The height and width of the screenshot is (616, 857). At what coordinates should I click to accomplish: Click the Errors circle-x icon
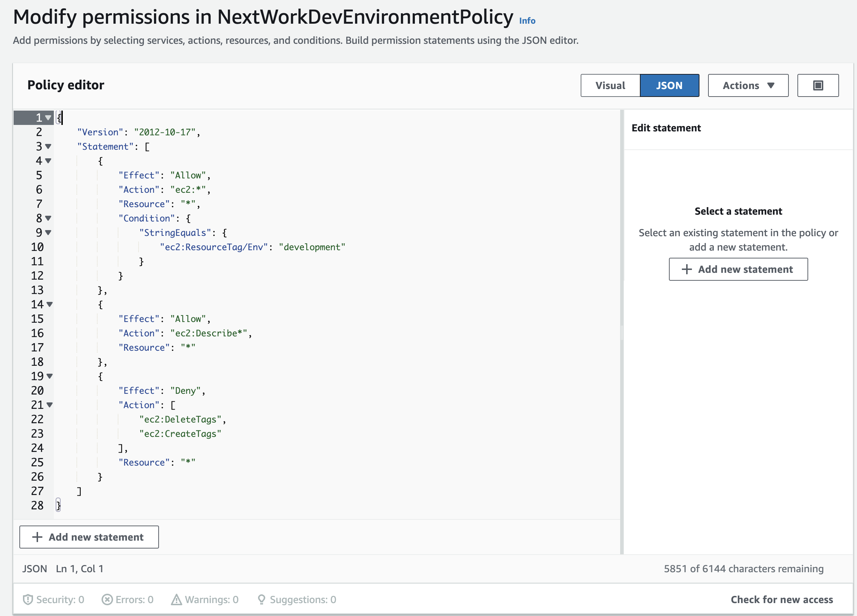click(x=107, y=599)
